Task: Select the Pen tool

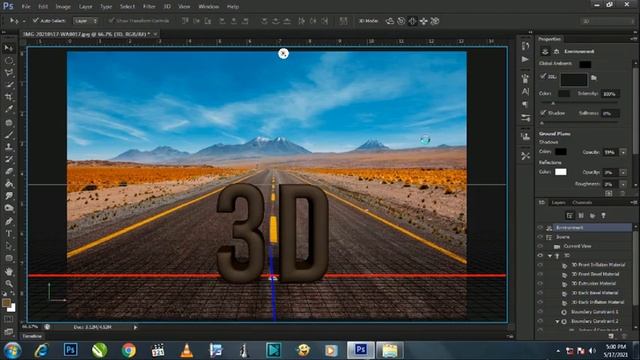Action: tap(9, 221)
